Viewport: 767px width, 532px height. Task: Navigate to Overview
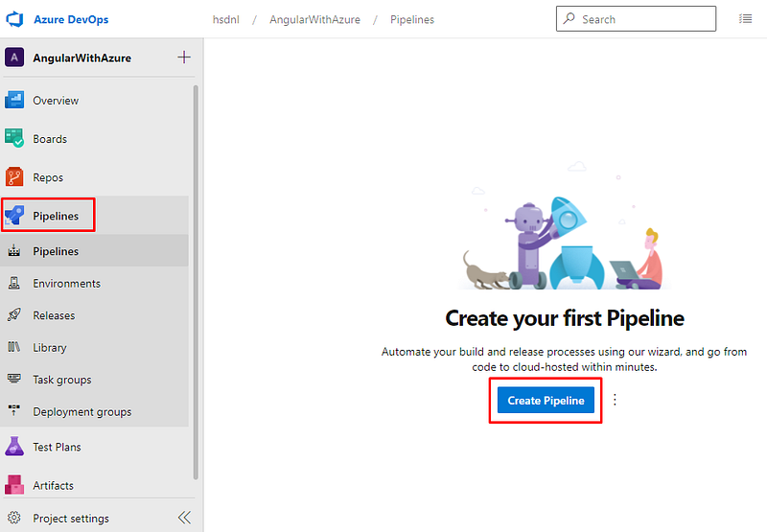pyautogui.click(x=56, y=101)
